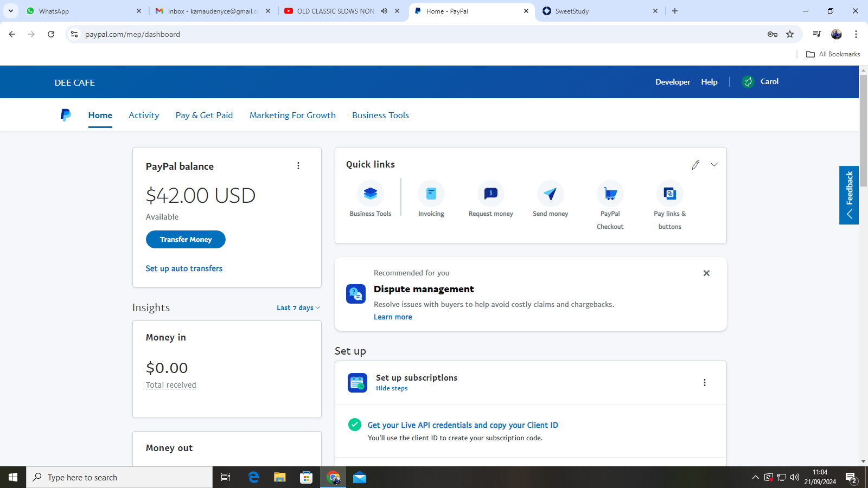The image size is (868, 488).
Task: Open Set up subscriptions three-dot menu
Action: point(705,383)
